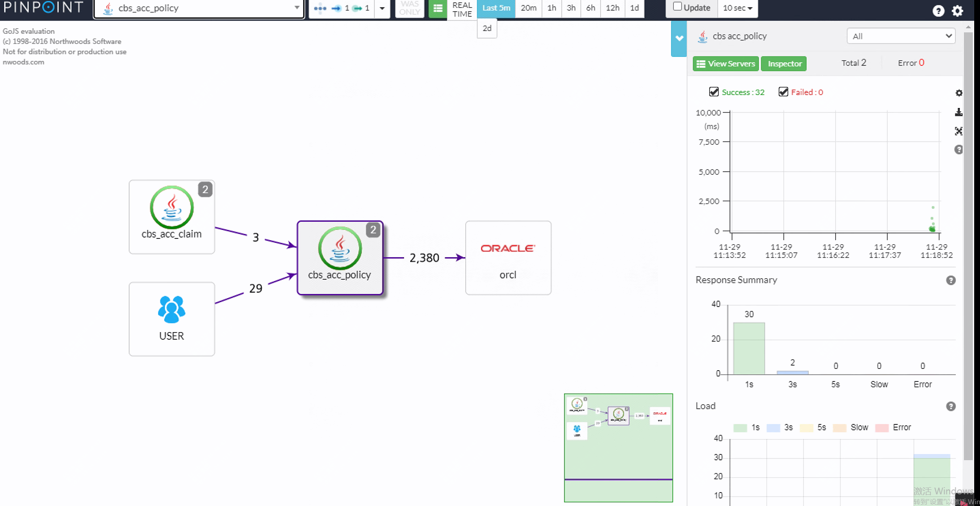Open the Inspector button

[x=784, y=64]
